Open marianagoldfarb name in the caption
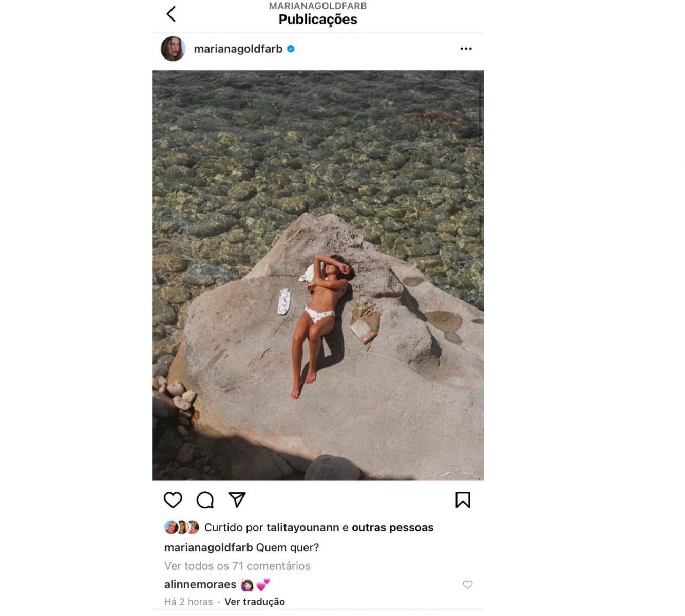Viewport: 685px width, 616px height. click(208, 548)
